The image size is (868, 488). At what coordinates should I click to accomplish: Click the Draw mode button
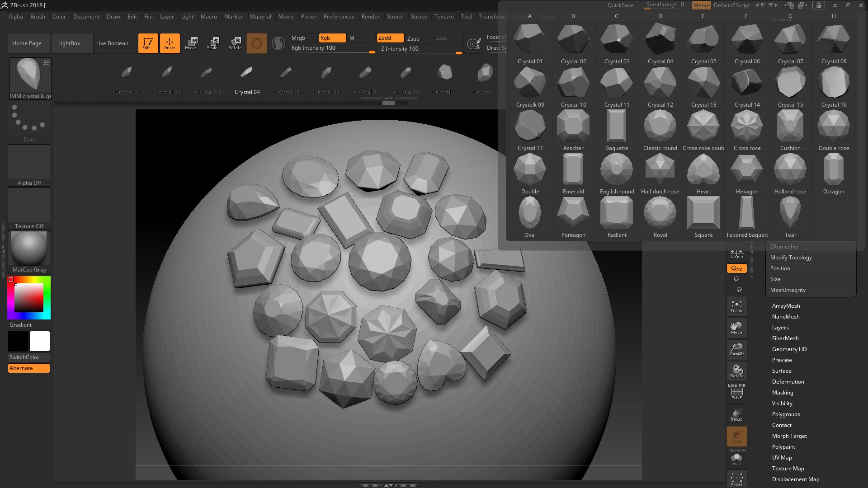[x=170, y=43]
